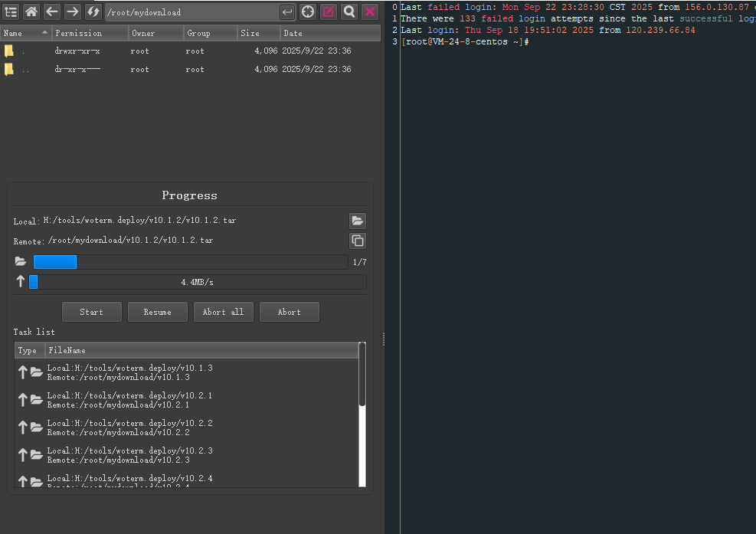Click the /root/mydownload path field

(190, 12)
